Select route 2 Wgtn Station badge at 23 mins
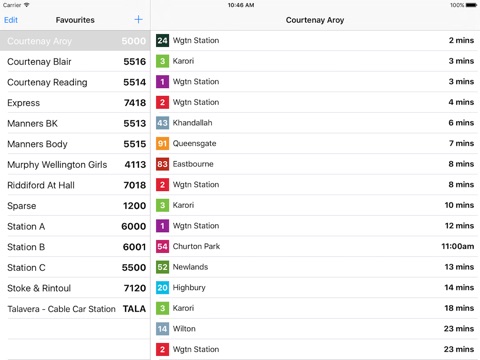 (x=162, y=349)
